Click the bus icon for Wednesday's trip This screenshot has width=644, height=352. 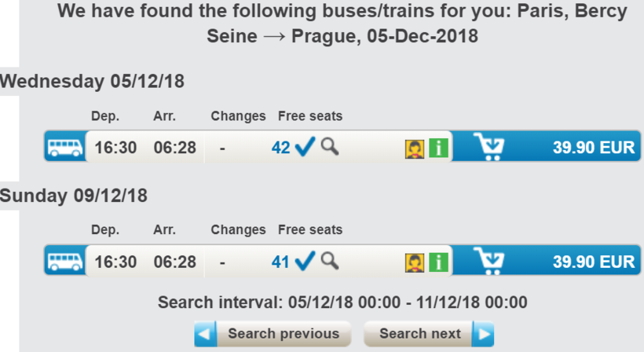(x=64, y=147)
